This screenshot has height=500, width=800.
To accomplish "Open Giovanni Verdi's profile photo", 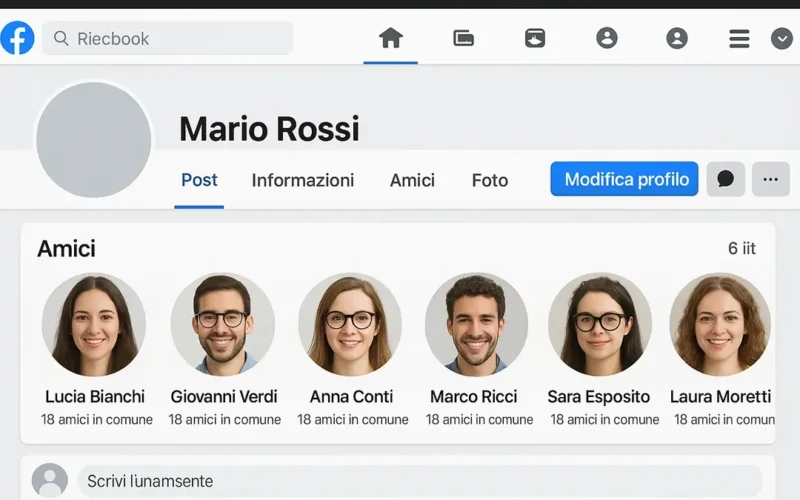I will [222, 324].
